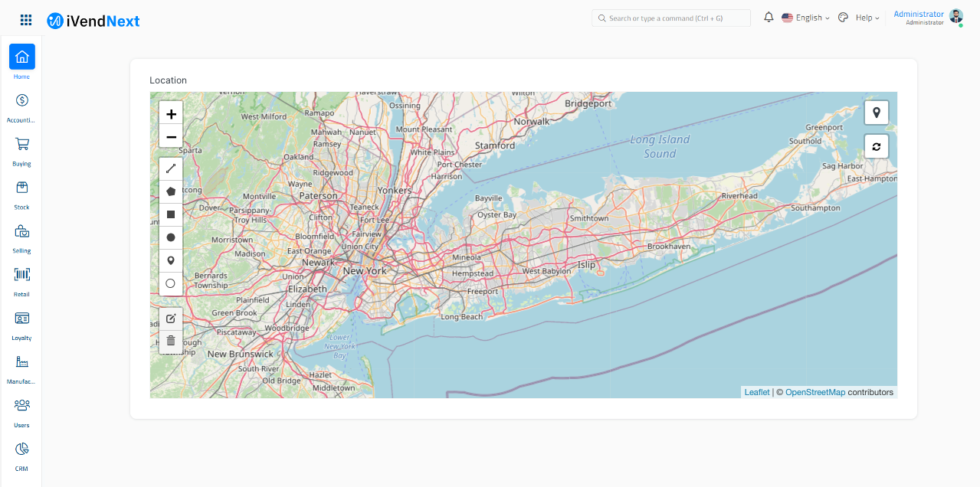Open the Buying module
This screenshot has height=487, width=980.
(x=21, y=151)
